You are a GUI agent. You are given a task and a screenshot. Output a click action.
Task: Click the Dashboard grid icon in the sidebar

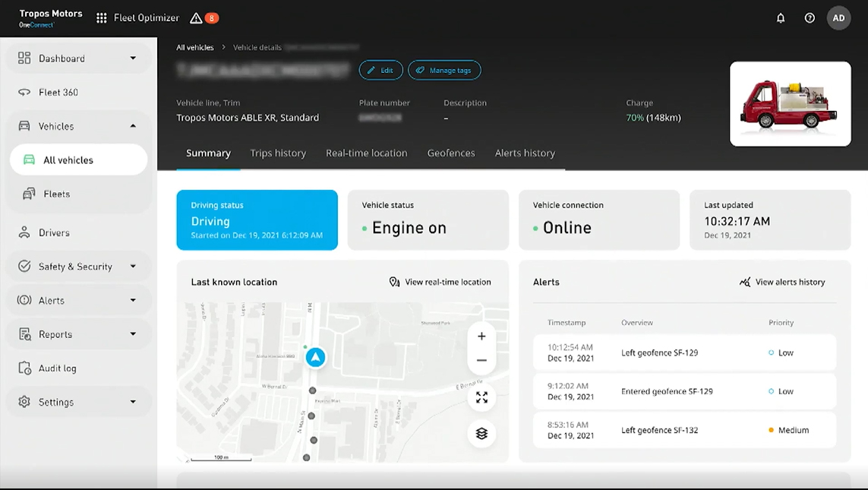tap(24, 58)
